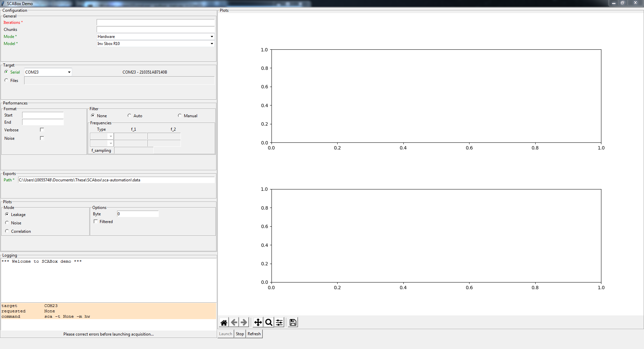The height and width of the screenshot is (349, 644).
Task: Click the Save figure floppy icon
Action: coord(293,322)
